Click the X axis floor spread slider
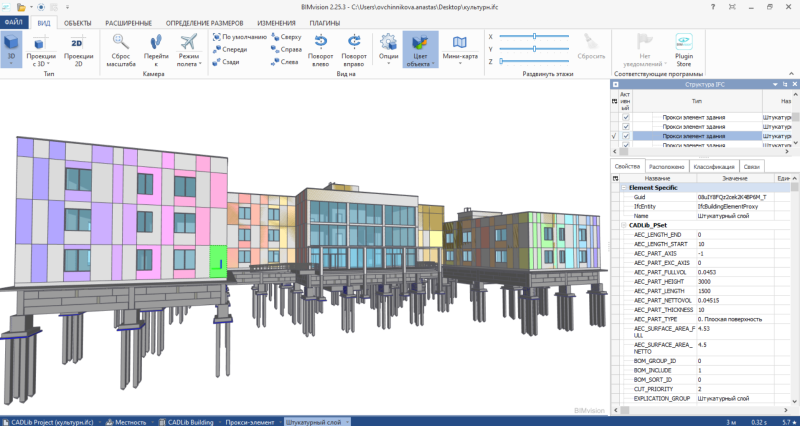Image resolution: width=800 pixels, height=426 pixels. pos(535,35)
